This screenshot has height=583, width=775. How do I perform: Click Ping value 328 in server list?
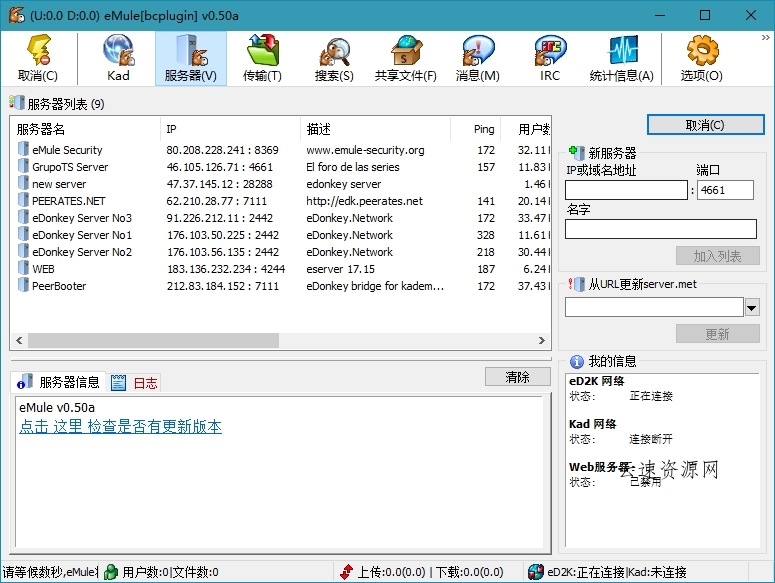(485, 235)
